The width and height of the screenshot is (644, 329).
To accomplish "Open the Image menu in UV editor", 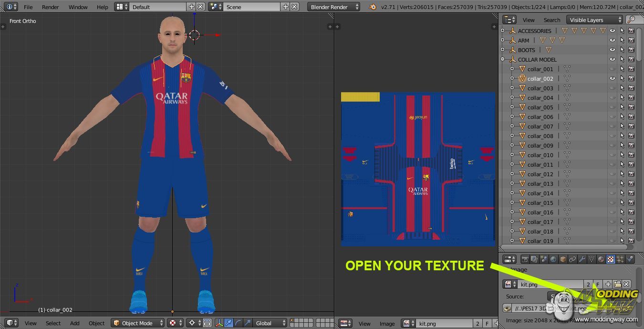I will [387, 323].
